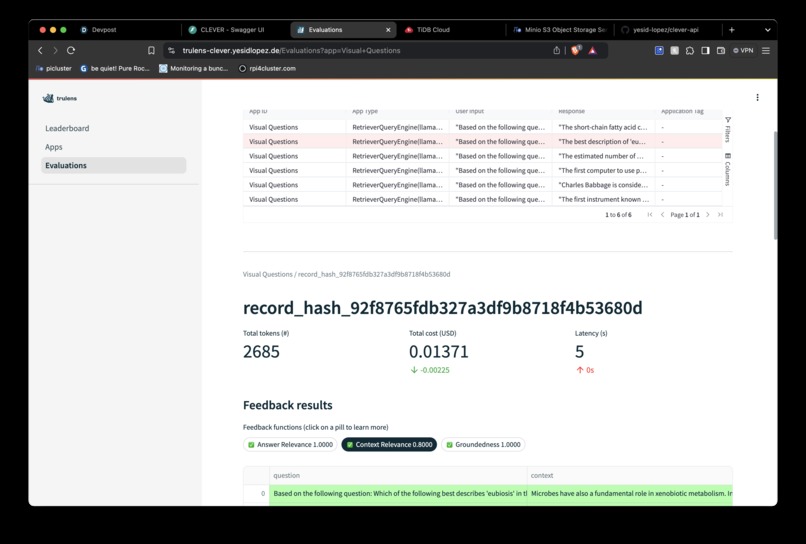Open the rpi4cluster.com bookmark

click(x=267, y=68)
